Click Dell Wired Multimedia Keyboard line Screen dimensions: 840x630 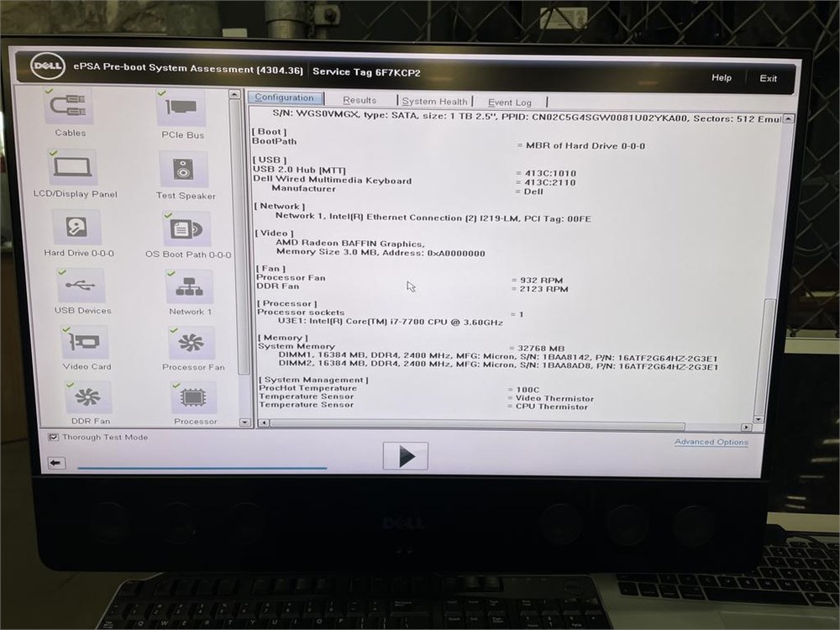tap(332, 180)
